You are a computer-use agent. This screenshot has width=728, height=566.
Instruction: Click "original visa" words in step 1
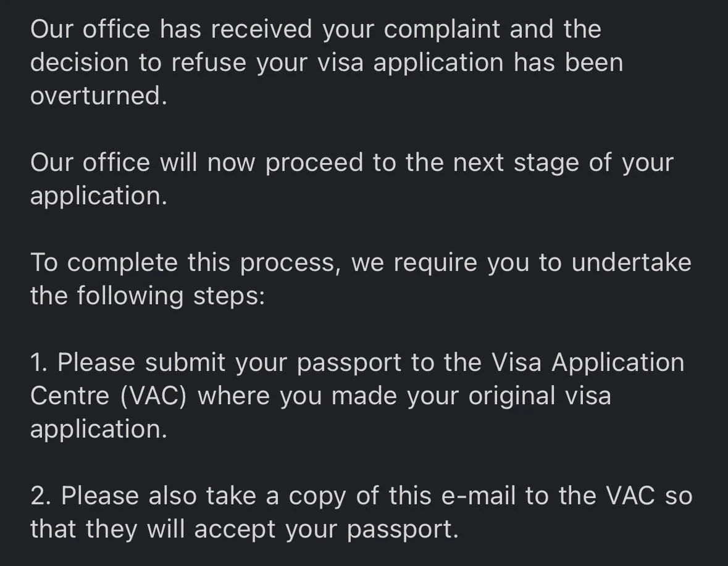coord(540,396)
